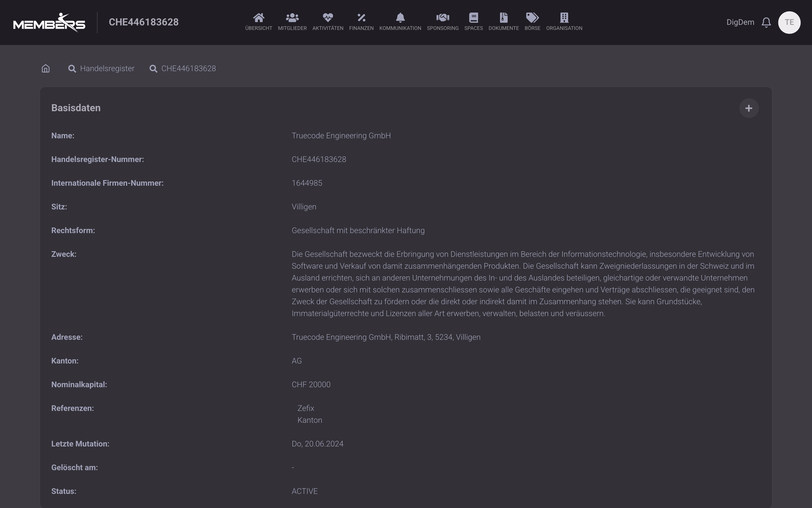Click the value CHF 20000
The image size is (812, 508).
(311, 385)
